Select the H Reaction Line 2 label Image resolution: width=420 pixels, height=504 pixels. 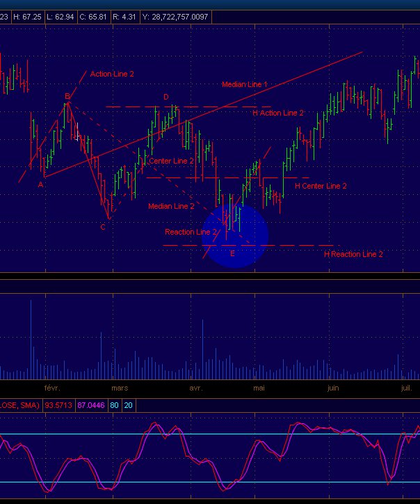pyautogui.click(x=353, y=254)
